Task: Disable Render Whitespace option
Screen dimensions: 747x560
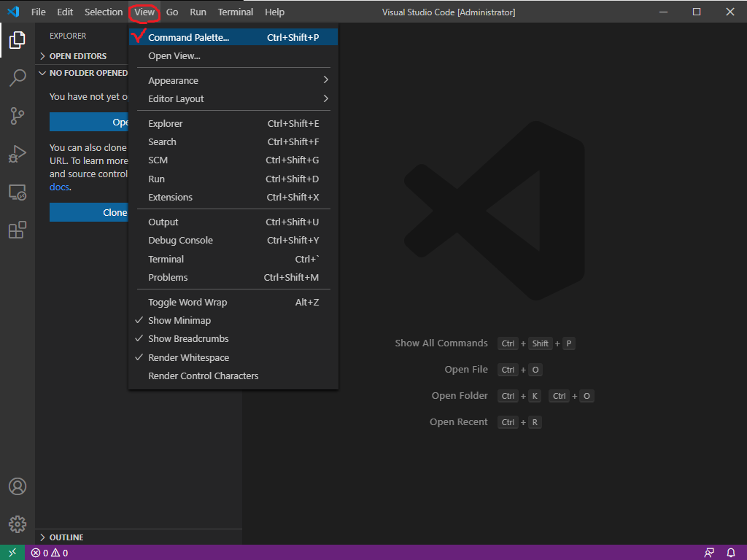Action: (x=188, y=358)
